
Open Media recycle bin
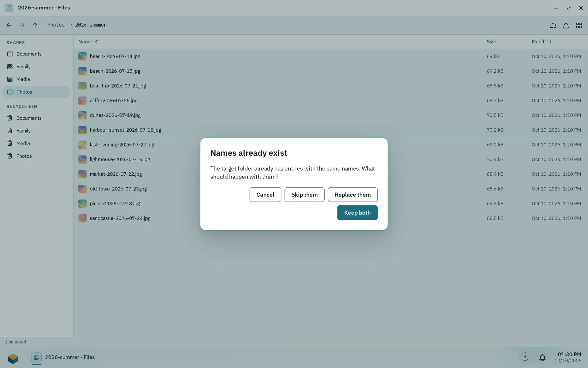pyautogui.click(x=36, y=143)
